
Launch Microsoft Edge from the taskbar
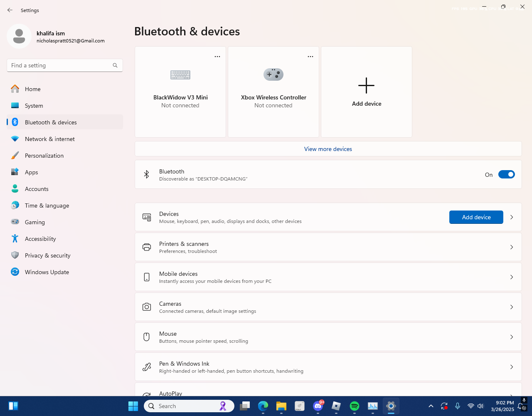click(263, 406)
